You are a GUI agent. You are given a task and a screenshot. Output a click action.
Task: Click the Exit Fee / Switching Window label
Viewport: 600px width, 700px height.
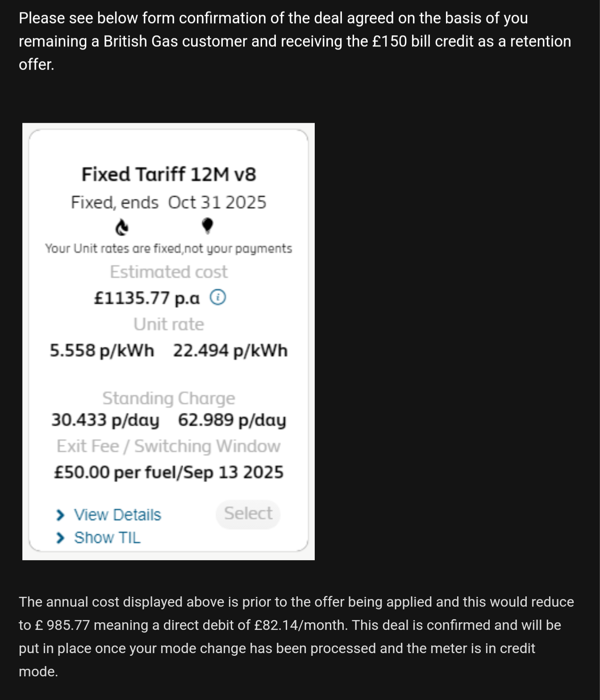(169, 446)
